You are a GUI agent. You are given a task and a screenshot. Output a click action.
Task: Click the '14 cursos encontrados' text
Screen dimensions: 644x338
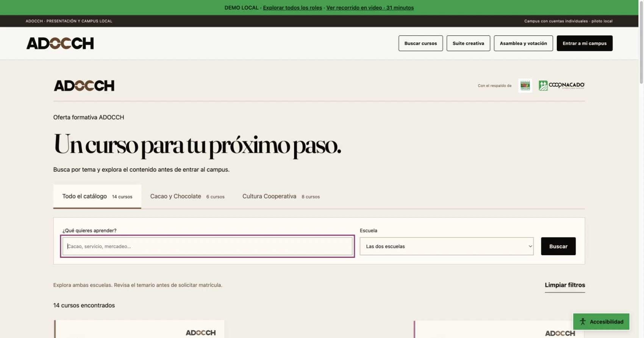pyautogui.click(x=84, y=305)
